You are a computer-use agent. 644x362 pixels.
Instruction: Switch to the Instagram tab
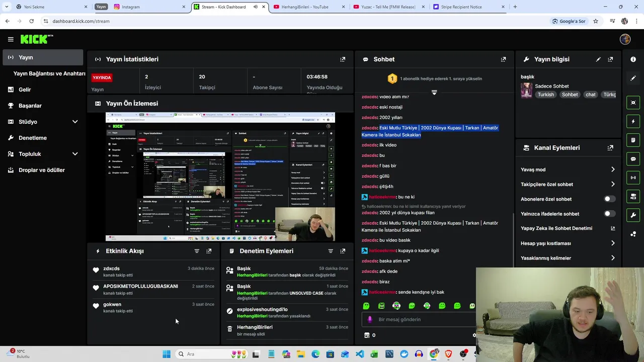click(148, 7)
